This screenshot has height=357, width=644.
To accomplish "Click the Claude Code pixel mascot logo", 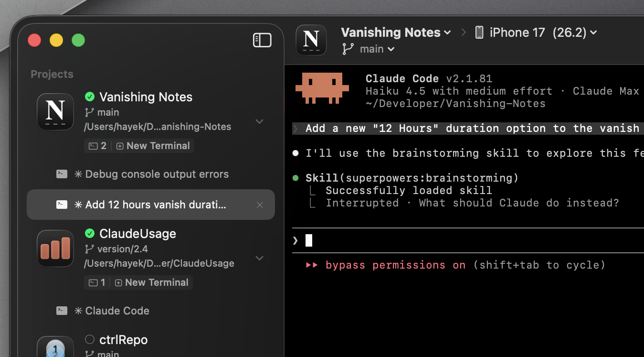I will tap(322, 88).
